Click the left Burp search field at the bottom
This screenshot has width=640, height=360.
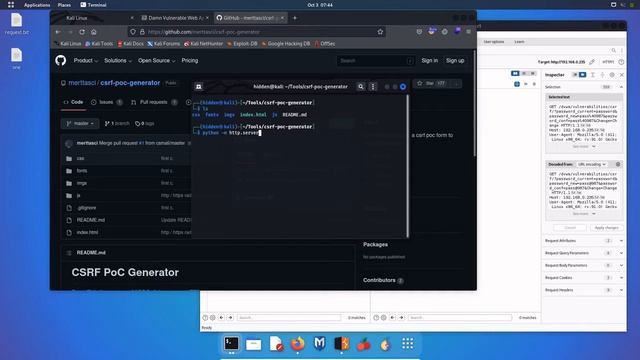(289, 318)
